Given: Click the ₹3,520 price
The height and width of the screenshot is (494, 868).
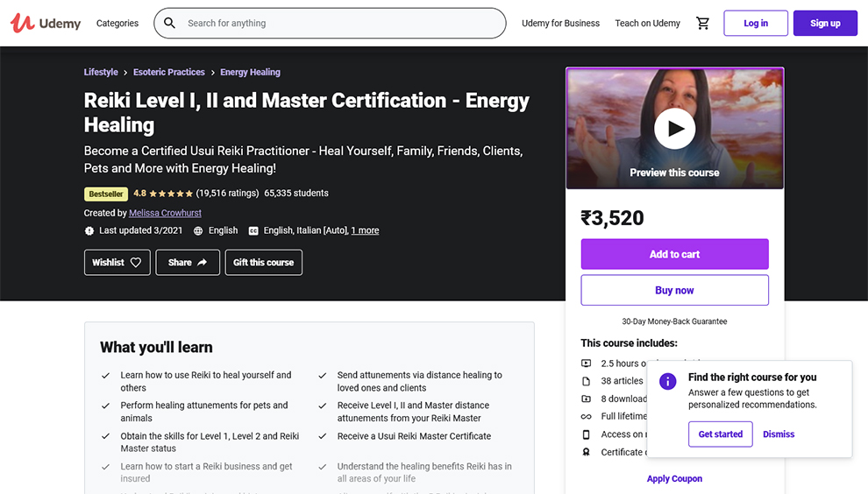Looking at the screenshot, I should [612, 218].
